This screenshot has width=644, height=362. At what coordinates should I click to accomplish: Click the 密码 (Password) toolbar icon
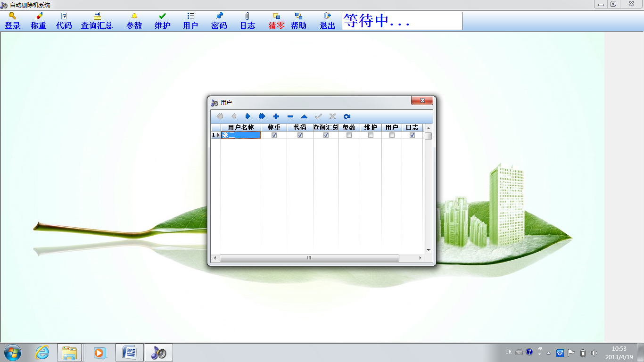pos(219,21)
